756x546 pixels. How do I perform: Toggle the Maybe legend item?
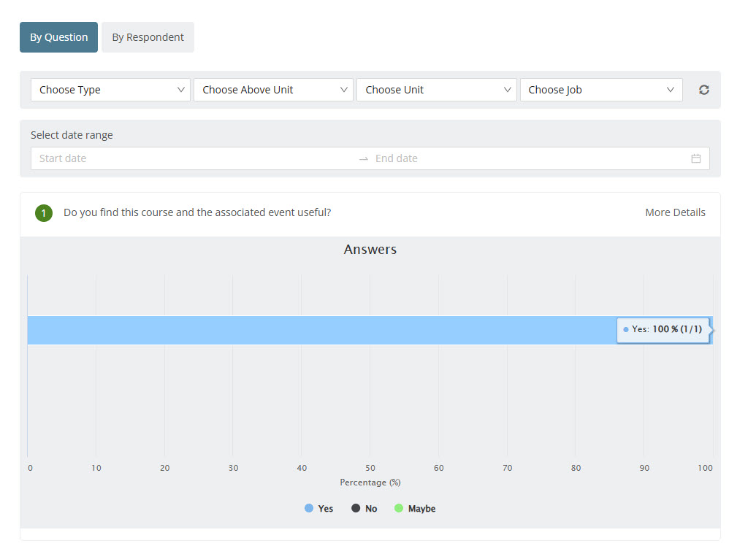[415, 509]
